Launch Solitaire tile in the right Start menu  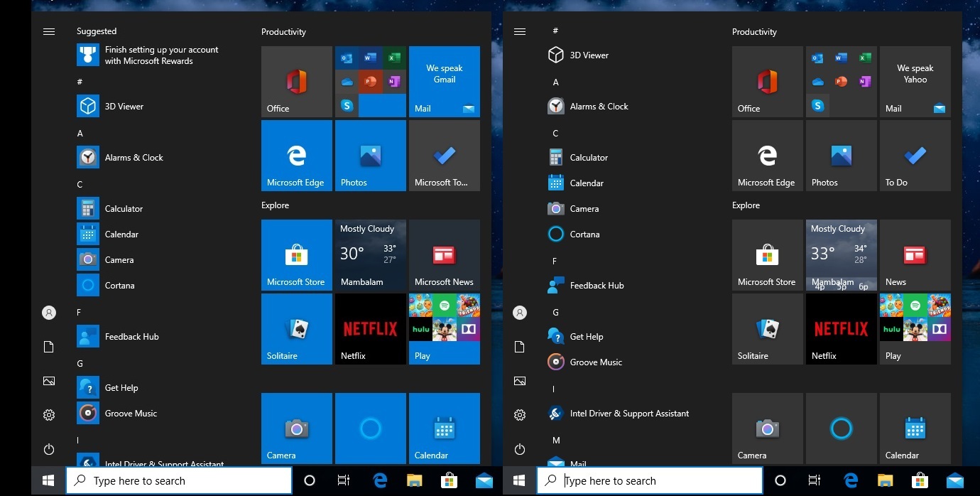767,329
